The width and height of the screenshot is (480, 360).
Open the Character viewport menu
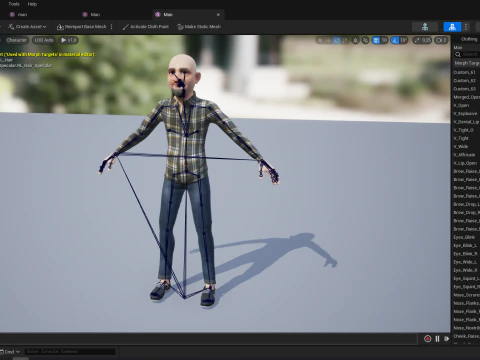[x=16, y=40]
